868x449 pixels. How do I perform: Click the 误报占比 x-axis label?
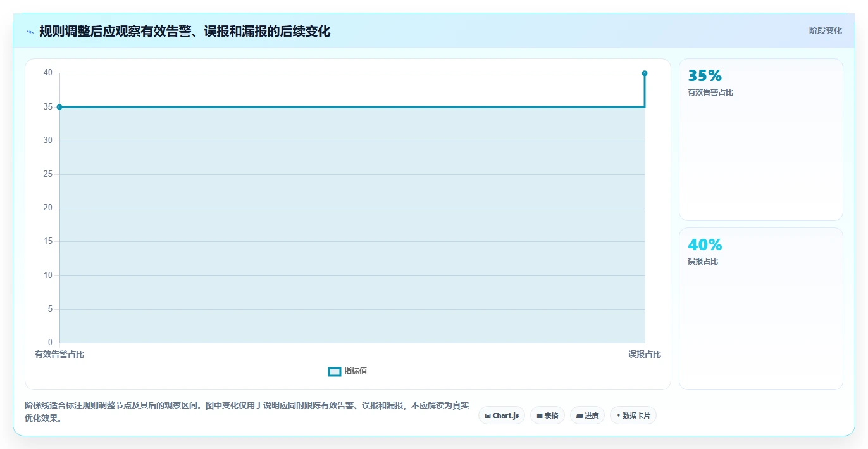[x=645, y=355]
